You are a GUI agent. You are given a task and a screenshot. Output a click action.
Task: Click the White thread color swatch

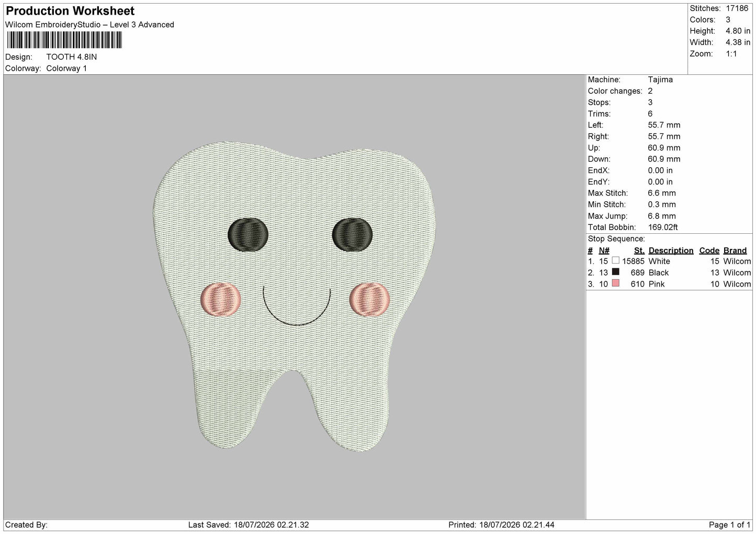click(x=616, y=260)
